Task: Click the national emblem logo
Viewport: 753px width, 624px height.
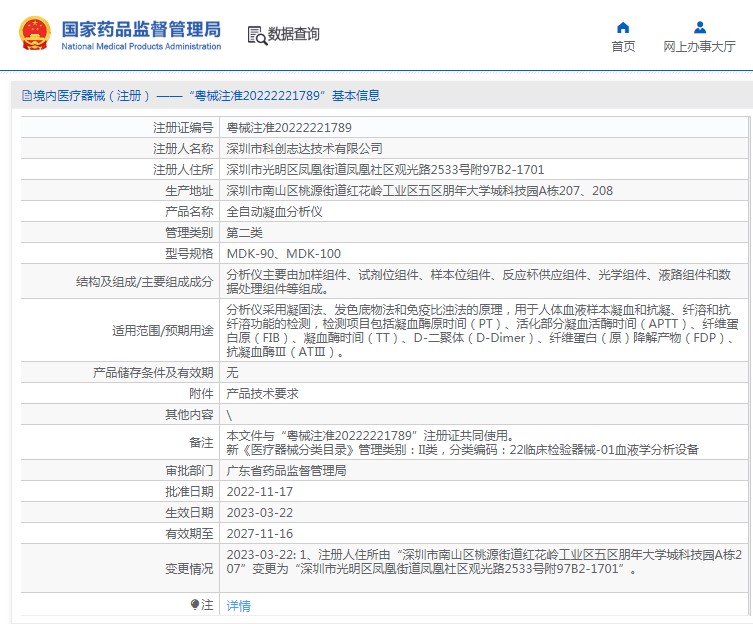Action: (x=33, y=33)
